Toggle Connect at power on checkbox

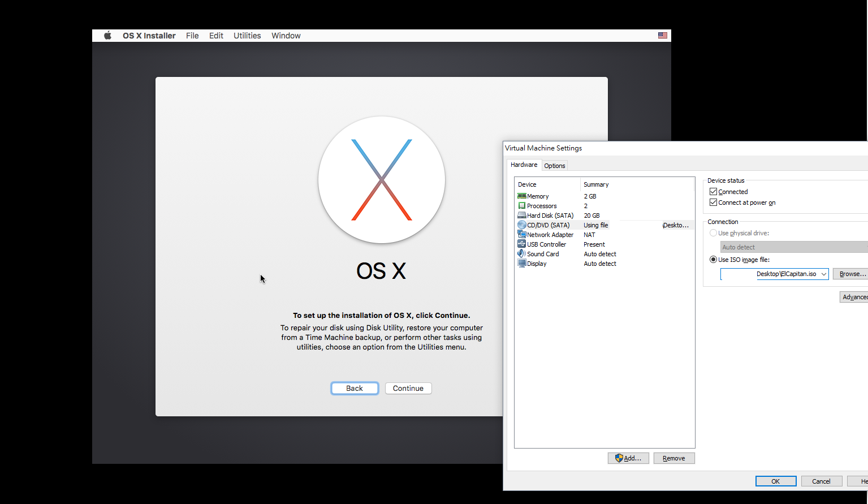coord(713,203)
